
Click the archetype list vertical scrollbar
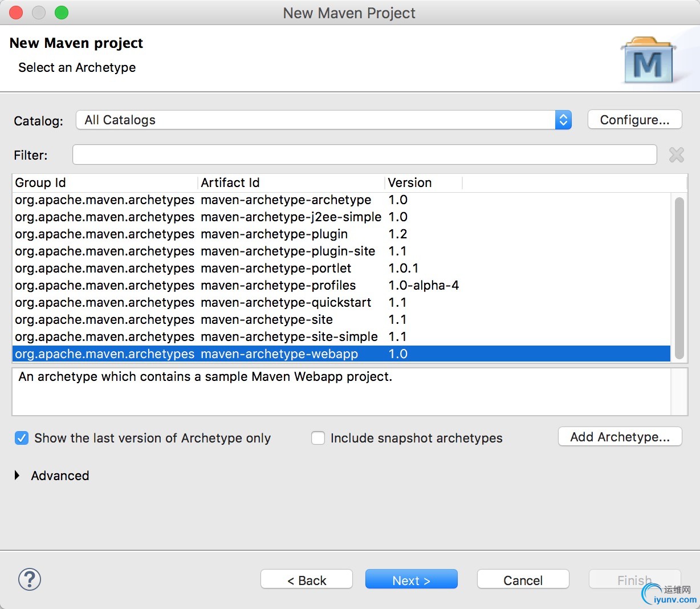679,277
